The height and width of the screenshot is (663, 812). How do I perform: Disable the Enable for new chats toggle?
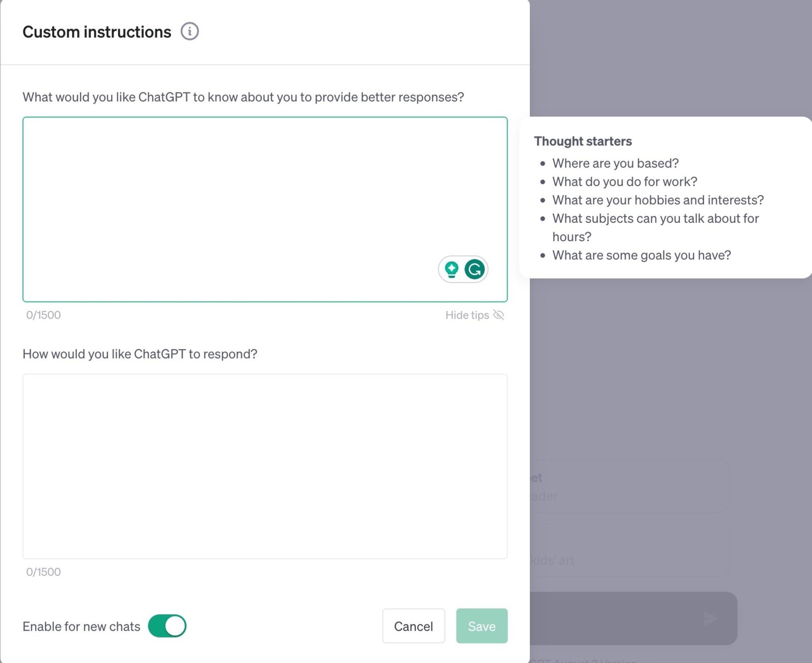click(167, 626)
